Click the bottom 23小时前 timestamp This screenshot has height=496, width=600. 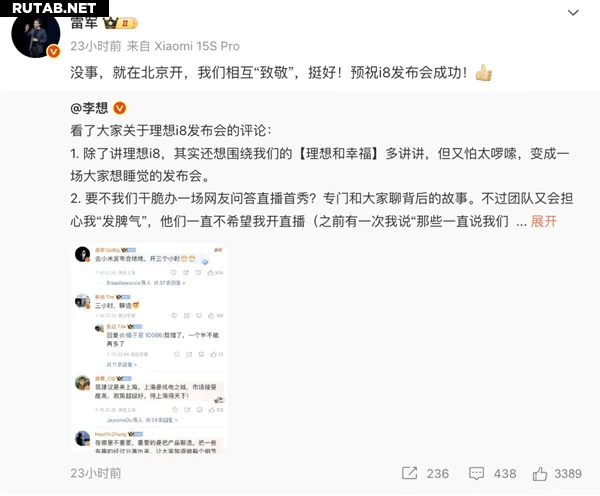[96, 473]
